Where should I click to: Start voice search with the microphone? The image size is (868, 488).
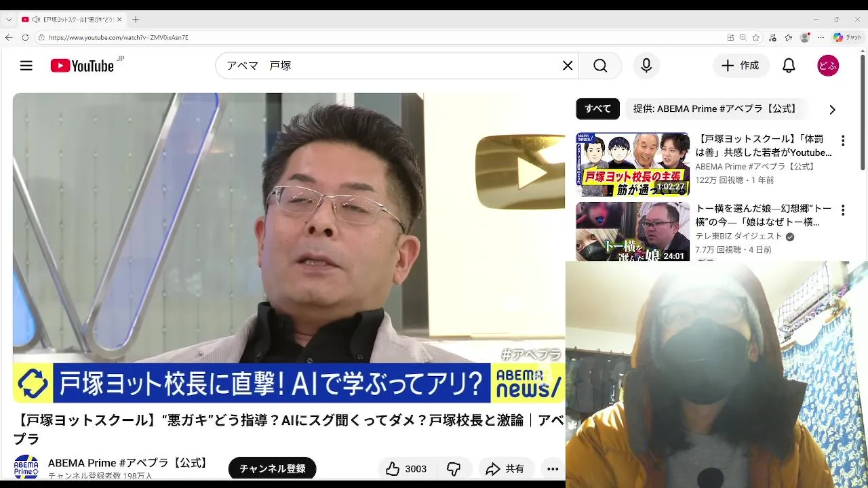646,66
